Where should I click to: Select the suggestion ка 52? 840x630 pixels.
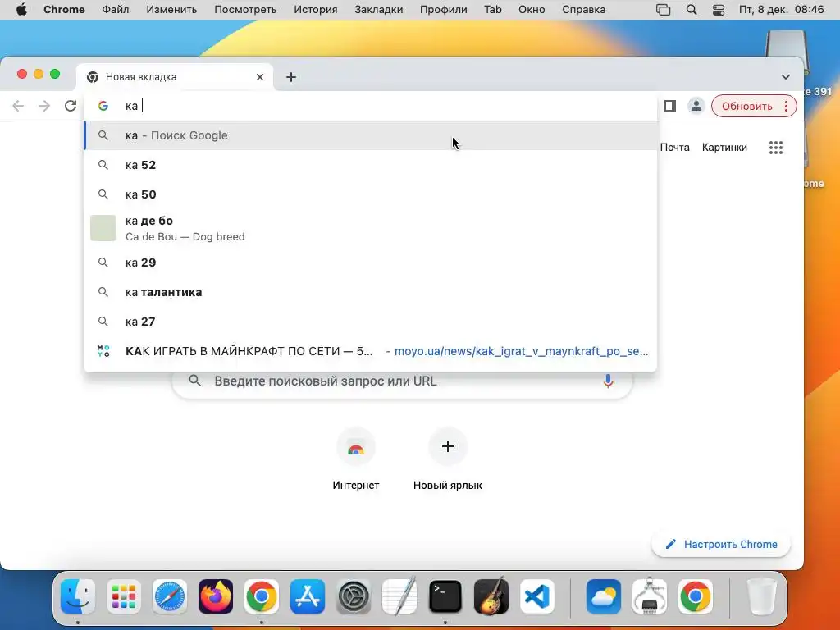point(370,165)
